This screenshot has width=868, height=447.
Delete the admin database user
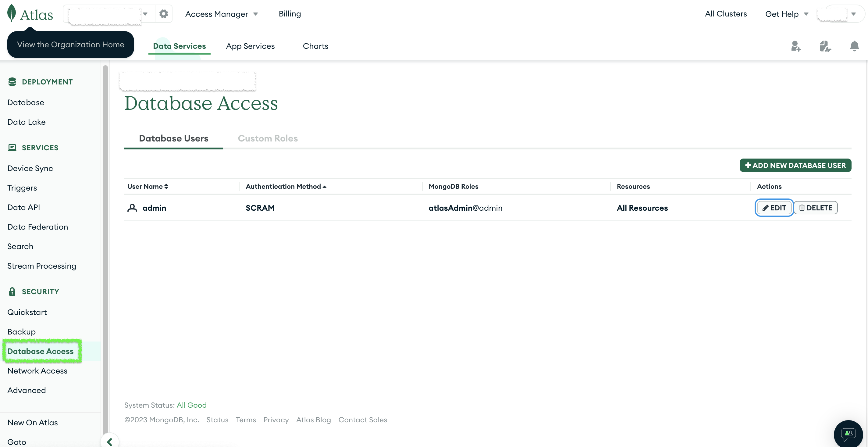pos(816,208)
